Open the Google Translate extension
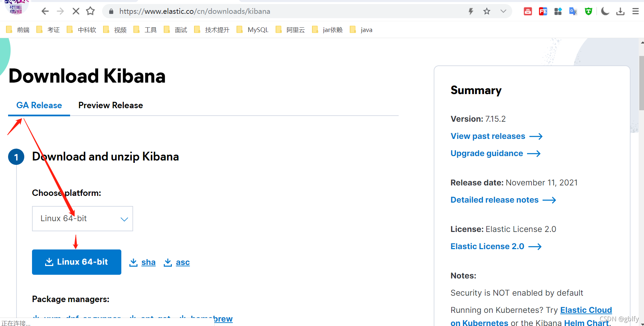This screenshot has height=326, width=644. [x=573, y=11]
